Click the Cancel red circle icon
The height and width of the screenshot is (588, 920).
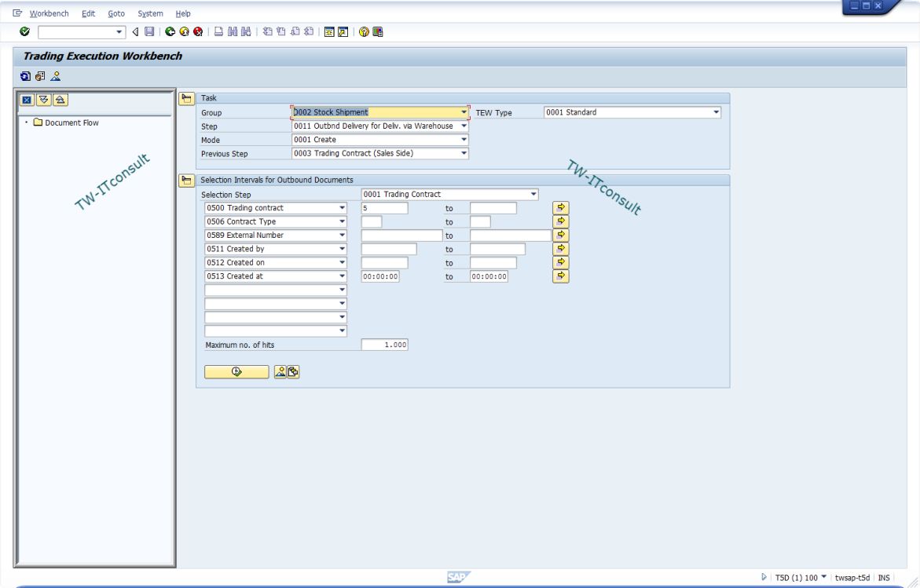click(198, 31)
